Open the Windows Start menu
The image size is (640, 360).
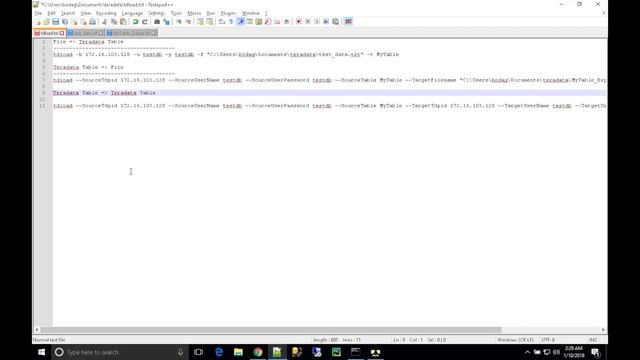(x=41, y=352)
